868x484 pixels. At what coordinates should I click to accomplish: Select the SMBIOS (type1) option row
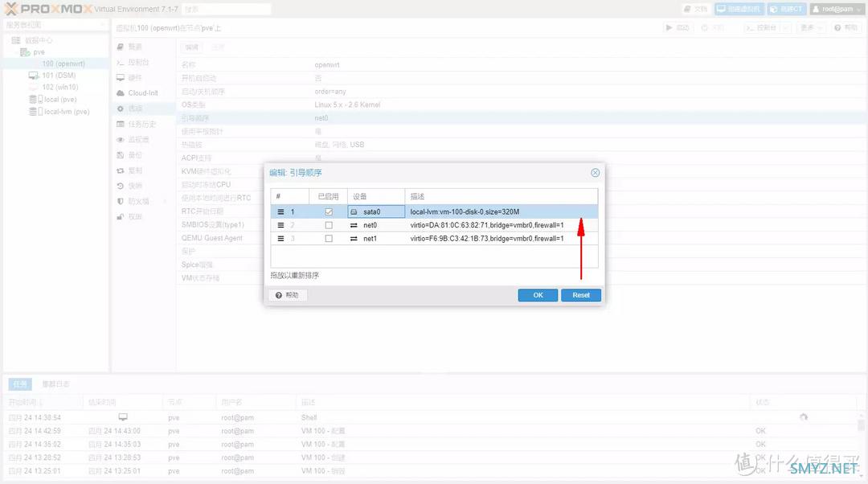pos(522,225)
